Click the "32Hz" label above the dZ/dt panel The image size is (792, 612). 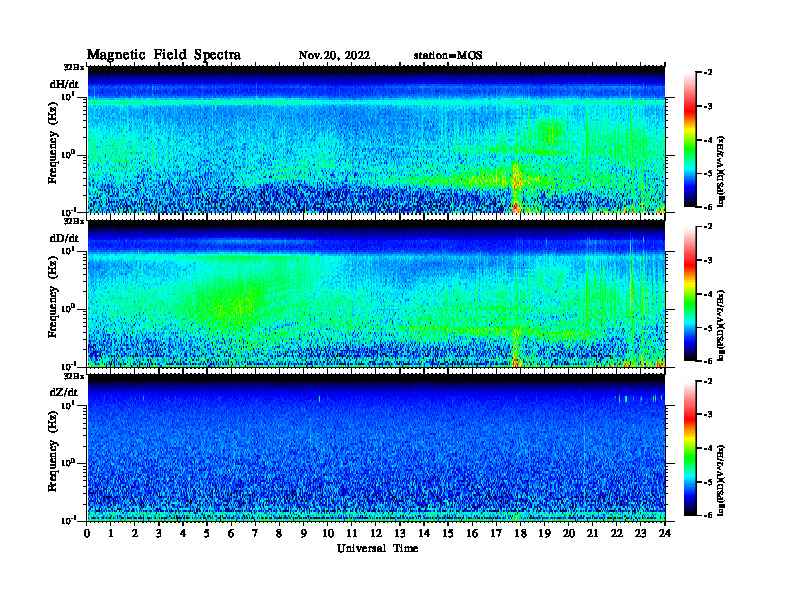click(74, 376)
